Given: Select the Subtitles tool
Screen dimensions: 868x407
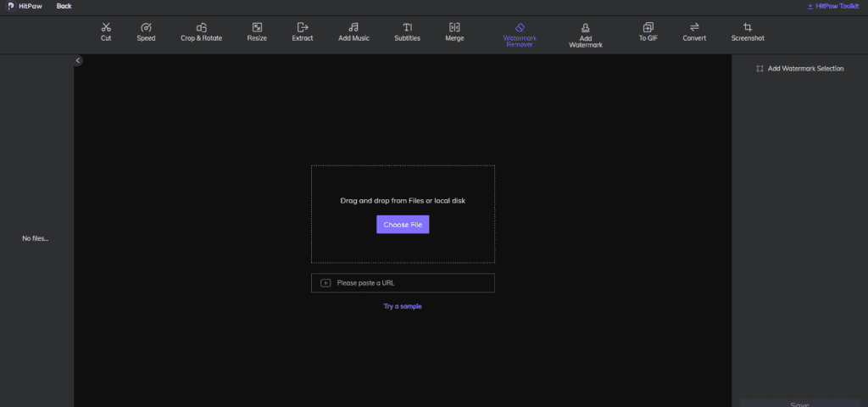Looking at the screenshot, I should pos(407,32).
